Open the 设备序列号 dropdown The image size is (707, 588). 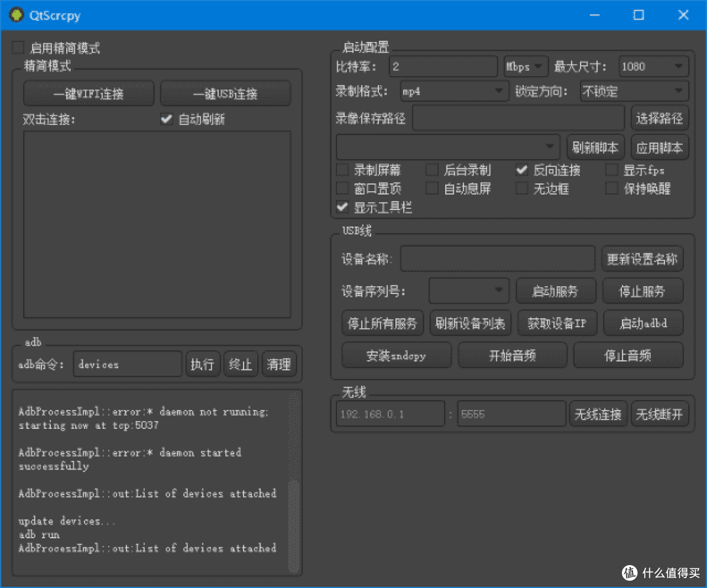point(469,291)
